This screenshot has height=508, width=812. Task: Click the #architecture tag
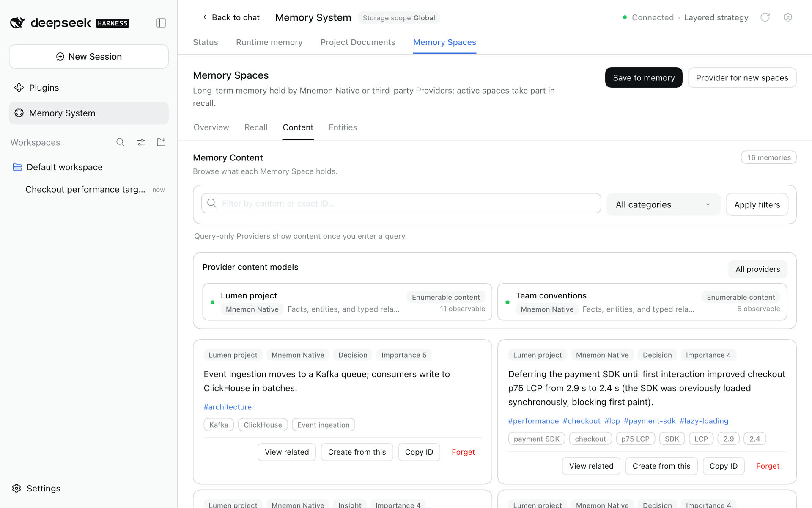pos(228,407)
